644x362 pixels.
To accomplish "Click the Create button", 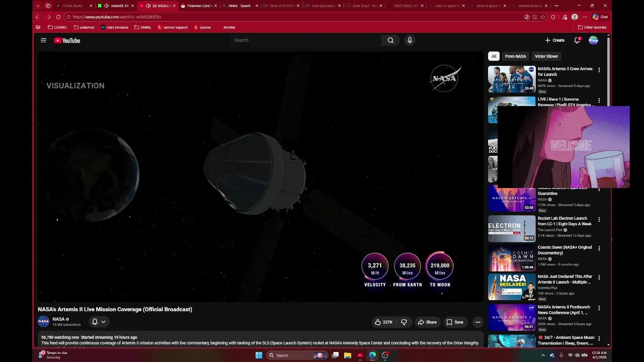I will 554,40.
